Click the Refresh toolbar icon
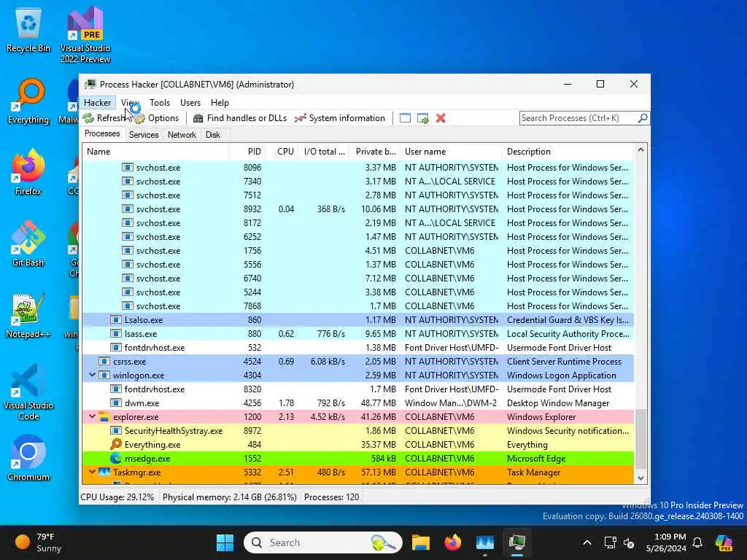747x560 pixels. pyautogui.click(x=88, y=118)
